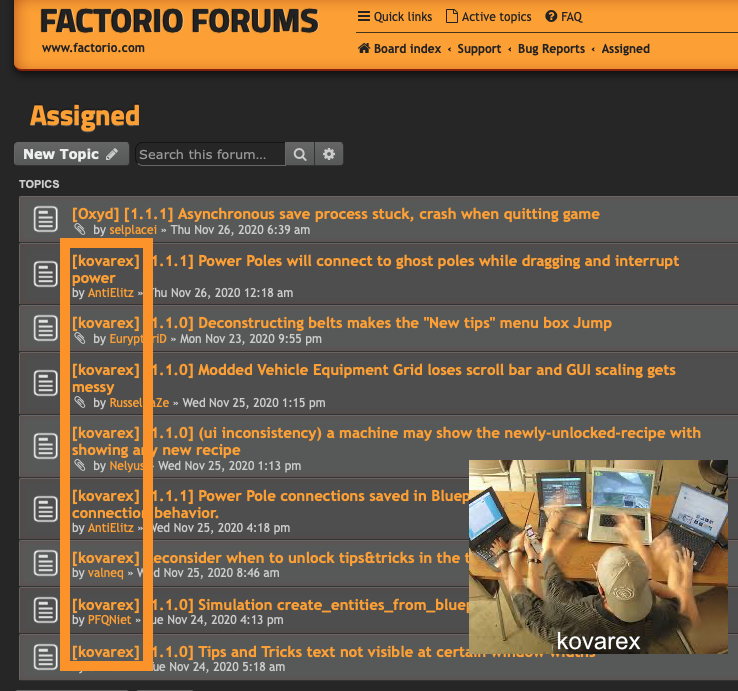Navigate to Bug Reports breadcrumb
The image size is (738, 691).
551,49
